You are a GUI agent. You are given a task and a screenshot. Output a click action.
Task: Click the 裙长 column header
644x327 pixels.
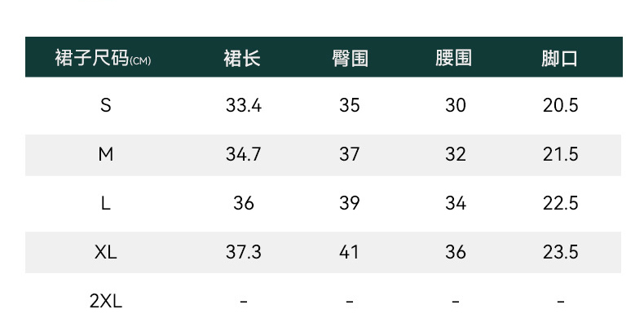click(243, 59)
